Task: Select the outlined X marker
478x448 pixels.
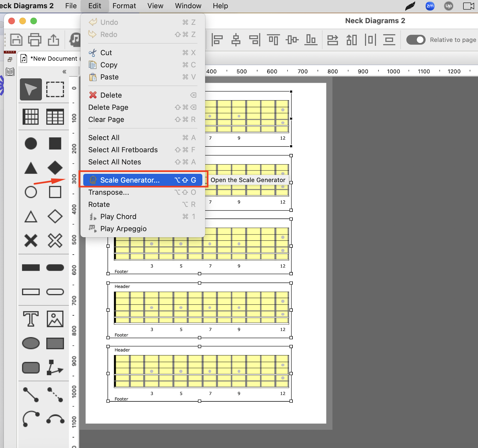Action: (55, 241)
